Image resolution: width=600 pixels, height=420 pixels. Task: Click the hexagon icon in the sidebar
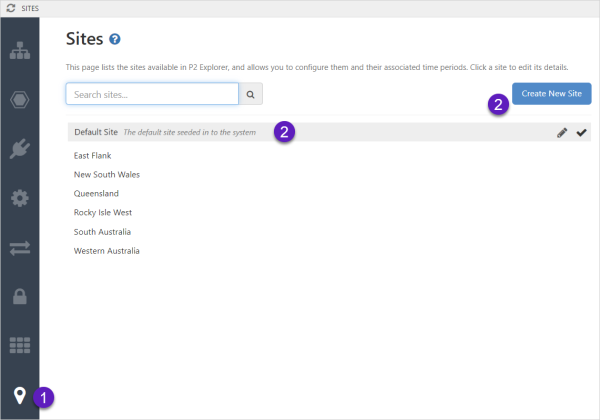pyautogui.click(x=19, y=100)
